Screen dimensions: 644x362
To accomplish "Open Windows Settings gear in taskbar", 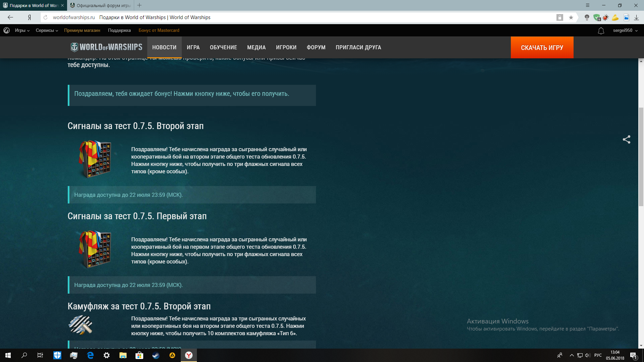I will point(107,355).
